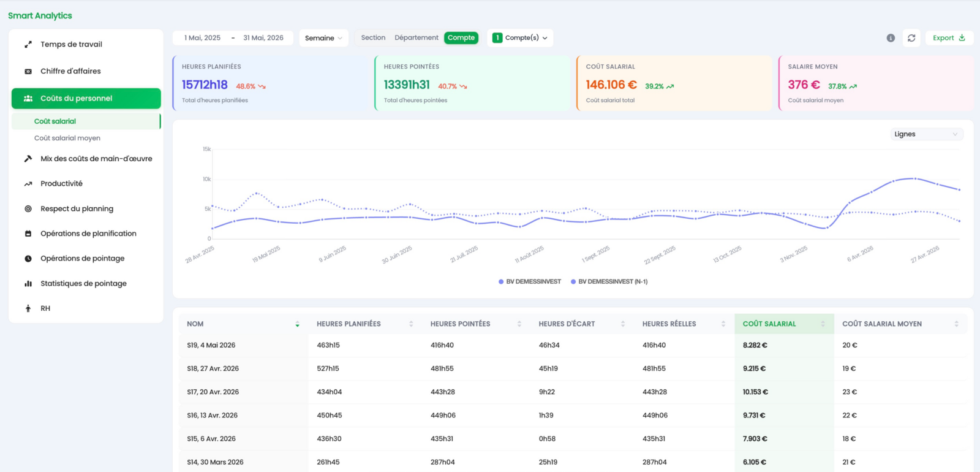The image size is (980, 472).
Task: Select the Section grouping option
Action: (x=373, y=38)
